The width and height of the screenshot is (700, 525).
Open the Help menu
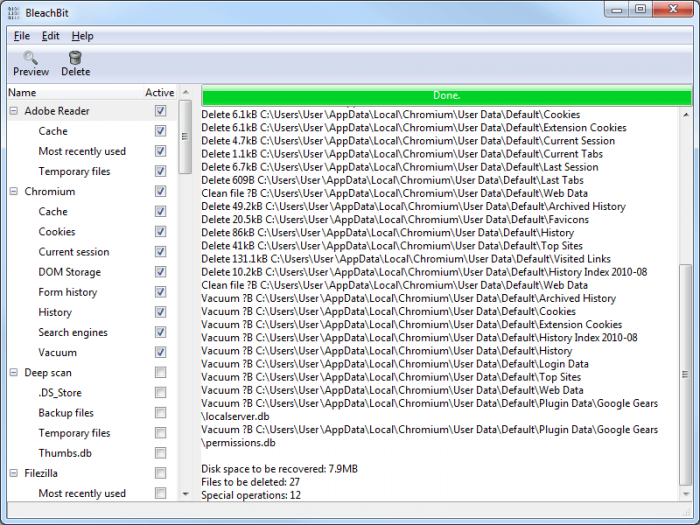click(83, 36)
